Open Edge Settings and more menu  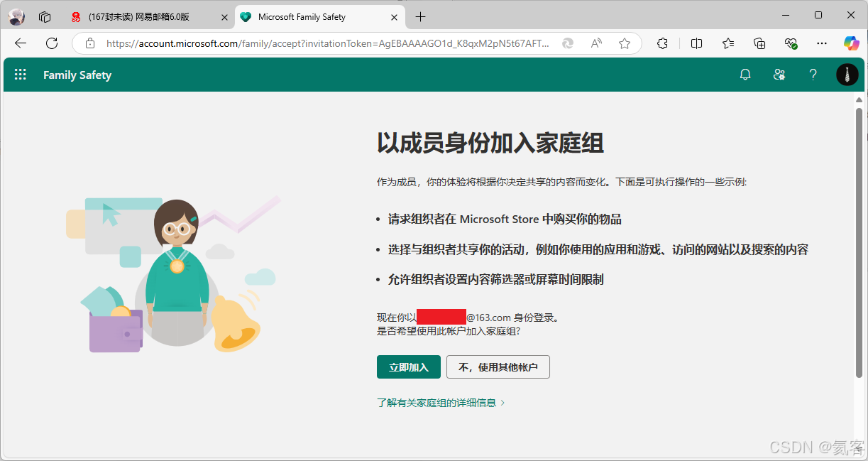822,43
